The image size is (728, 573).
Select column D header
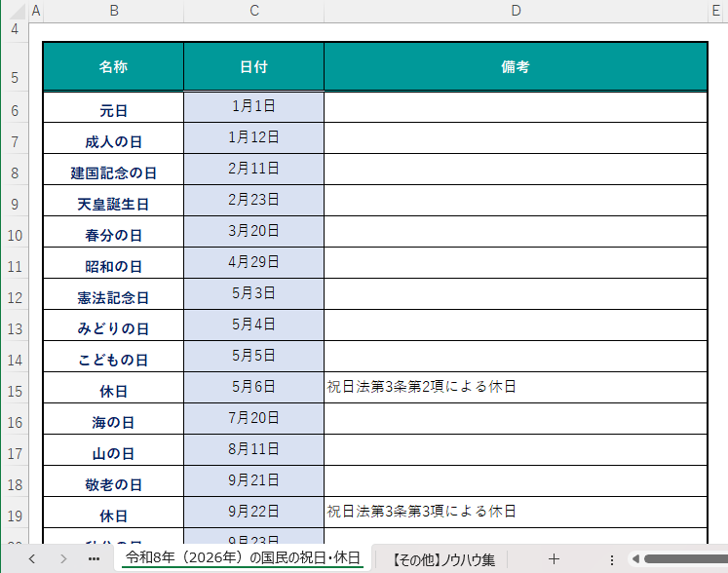(516, 11)
